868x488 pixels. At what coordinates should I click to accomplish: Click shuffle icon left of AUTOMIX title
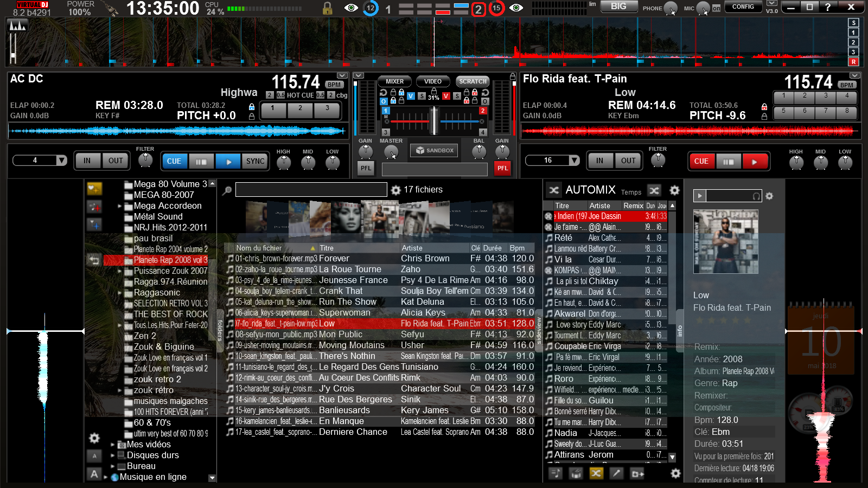coord(554,190)
